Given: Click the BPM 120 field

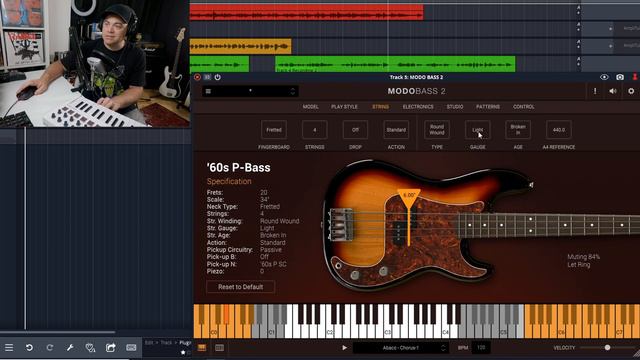Looking at the screenshot, I should pos(481,348).
